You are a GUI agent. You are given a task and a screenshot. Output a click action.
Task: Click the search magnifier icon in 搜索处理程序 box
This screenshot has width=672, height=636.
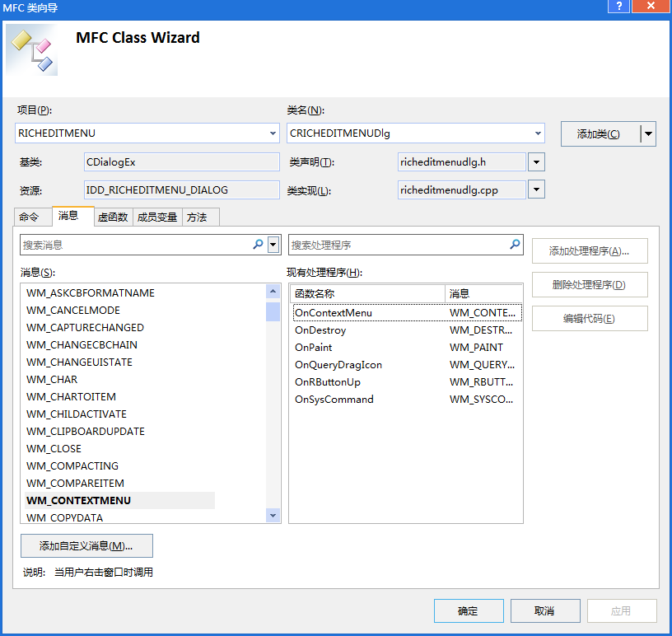coord(515,245)
